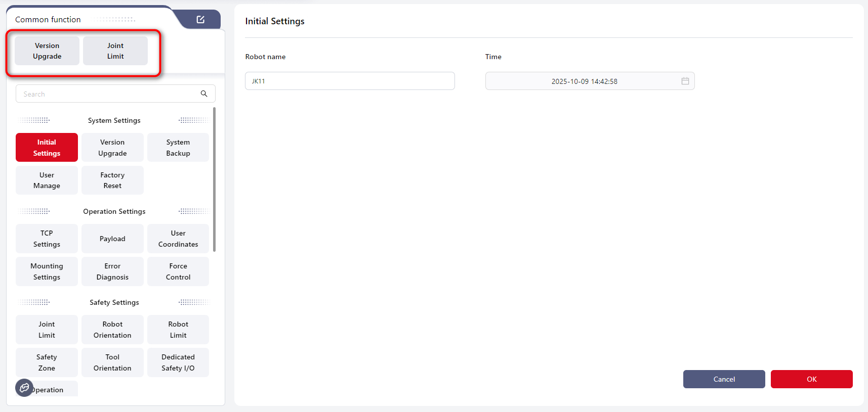This screenshot has width=868, height=412.
Task: Open Version Upgrade shortcut in Common function
Action: point(47,51)
